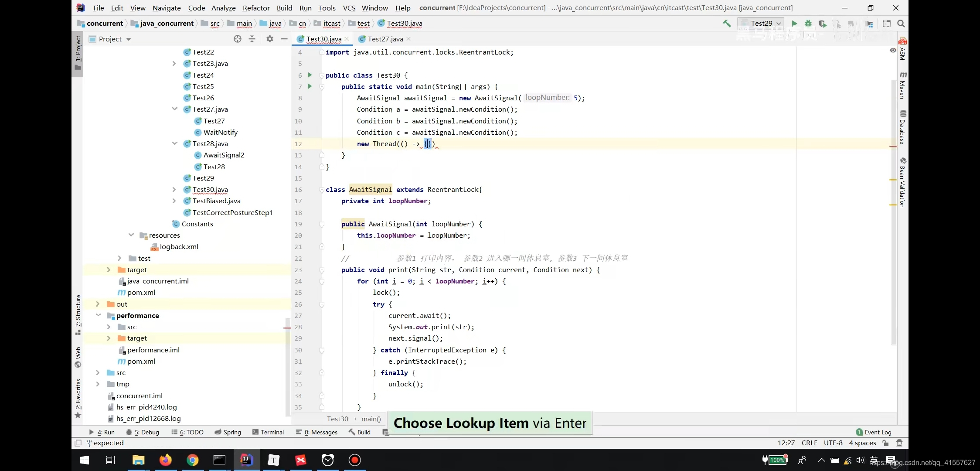Image resolution: width=980 pixels, height=471 pixels.
Task: Open Search Everywhere magnifier icon
Action: 901,24
